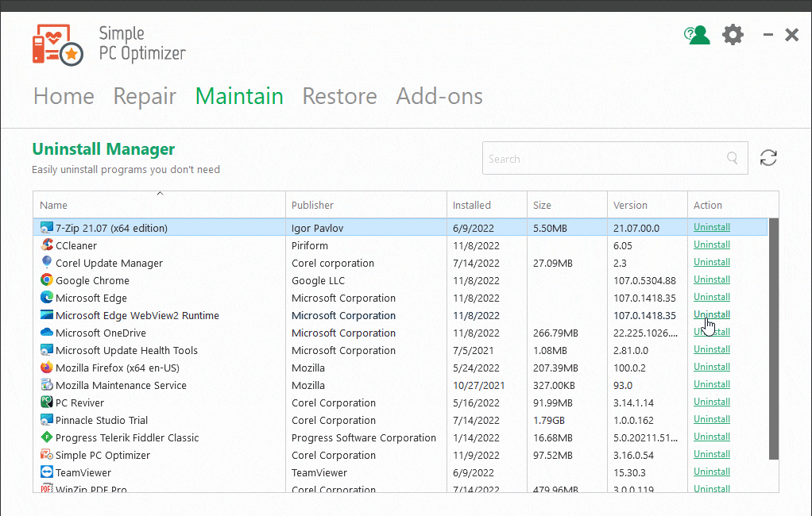
Task: Uninstall 7-Zip 21.07
Action: tap(712, 227)
